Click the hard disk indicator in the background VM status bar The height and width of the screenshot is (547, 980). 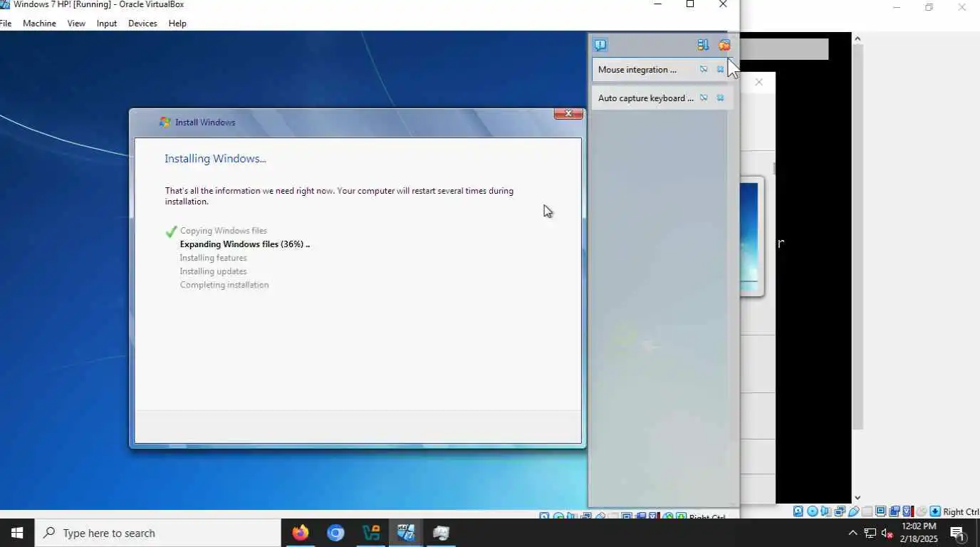point(798,511)
